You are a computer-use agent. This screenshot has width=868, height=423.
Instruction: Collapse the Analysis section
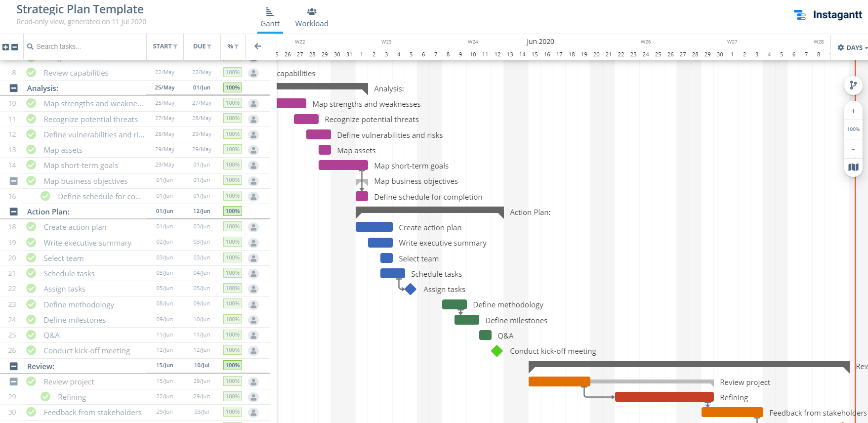coord(14,88)
